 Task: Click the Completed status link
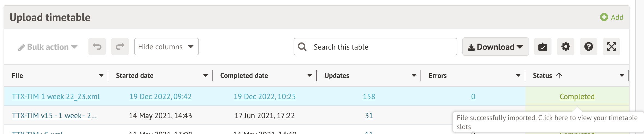[577, 97]
